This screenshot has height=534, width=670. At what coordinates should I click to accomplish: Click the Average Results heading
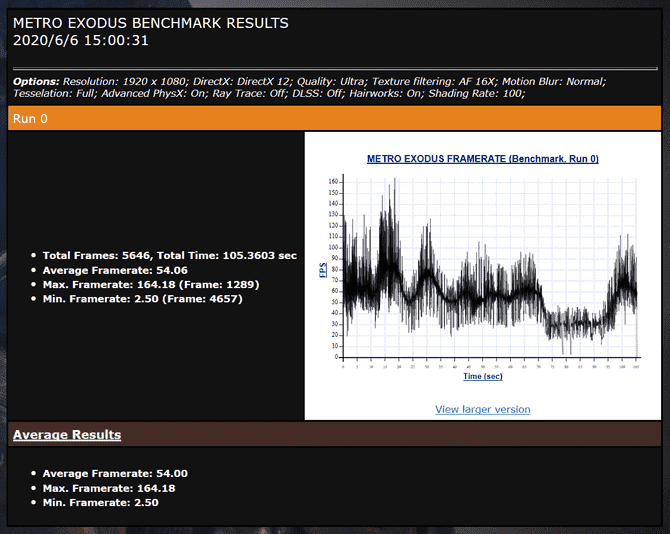tap(67, 435)
